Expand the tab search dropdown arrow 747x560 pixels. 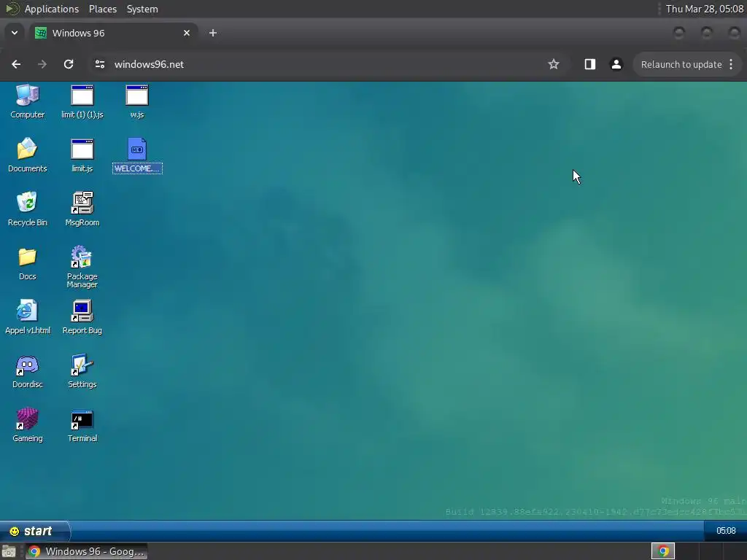tap(15, 33)
